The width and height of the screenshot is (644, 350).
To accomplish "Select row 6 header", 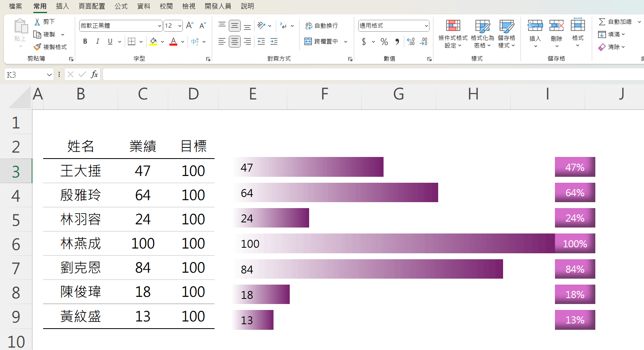I will tap(16, 244).
